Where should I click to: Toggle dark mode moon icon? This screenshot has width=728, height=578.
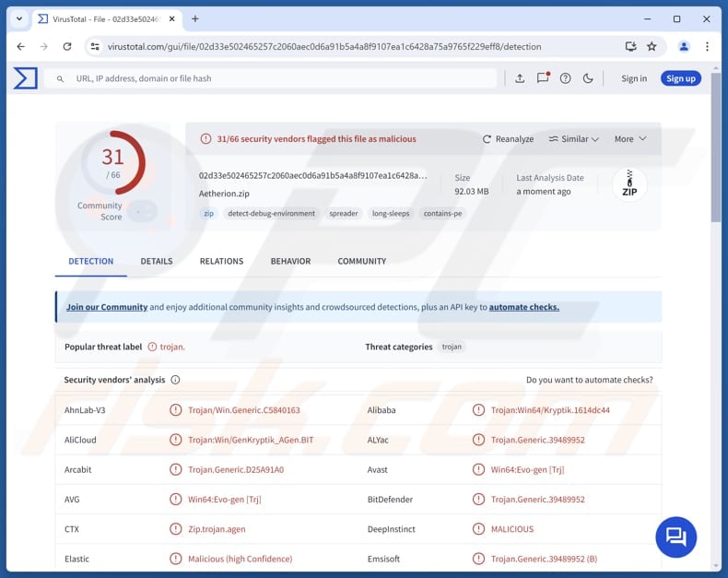589,78
